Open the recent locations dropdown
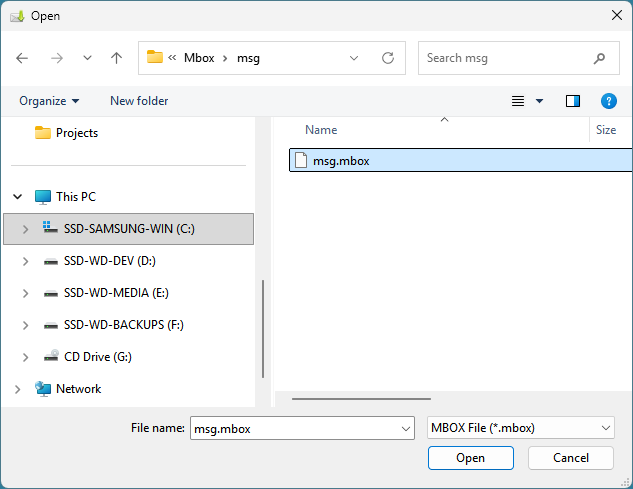Screen dimensions: 633x489 point(87,58)
